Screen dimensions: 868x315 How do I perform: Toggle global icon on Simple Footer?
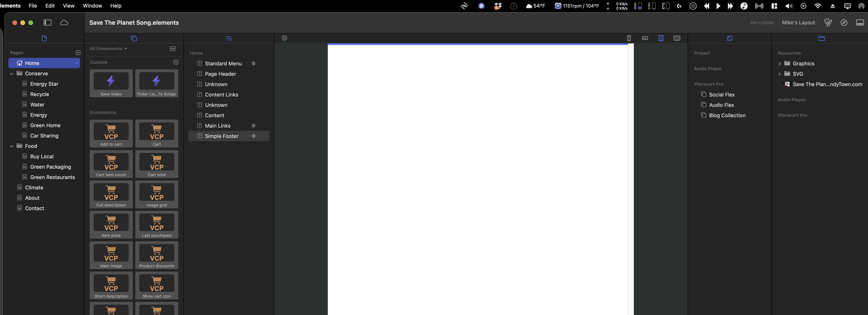coord(253,136)
